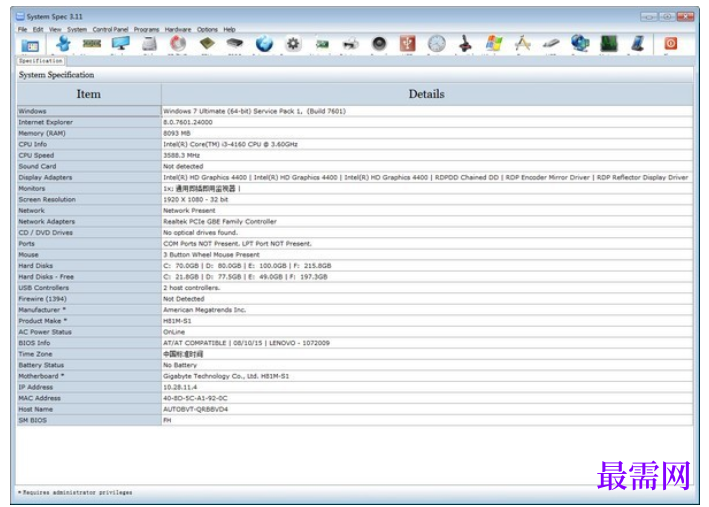Open the File menu
The image size is (709, 507).
tap(22, 29)
